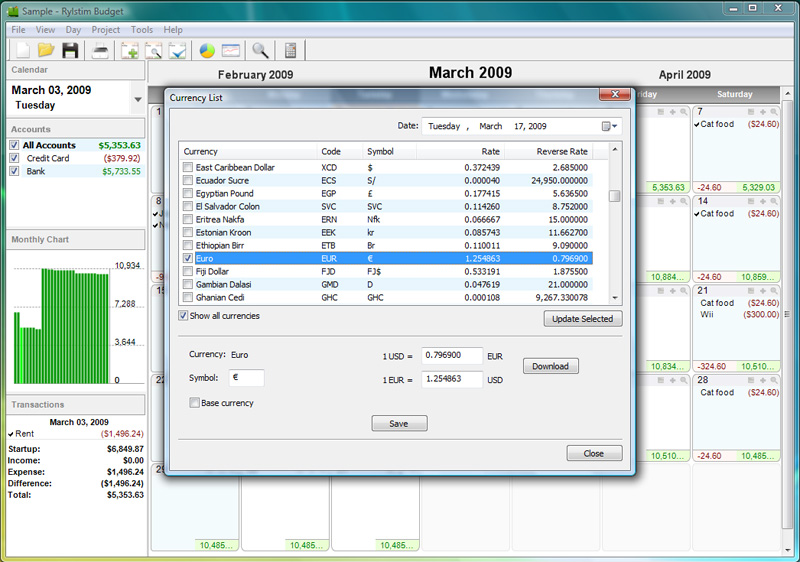Open the pie chart report icon
Image resolution: width=800 pixels, height=562 pixels.
207,50
